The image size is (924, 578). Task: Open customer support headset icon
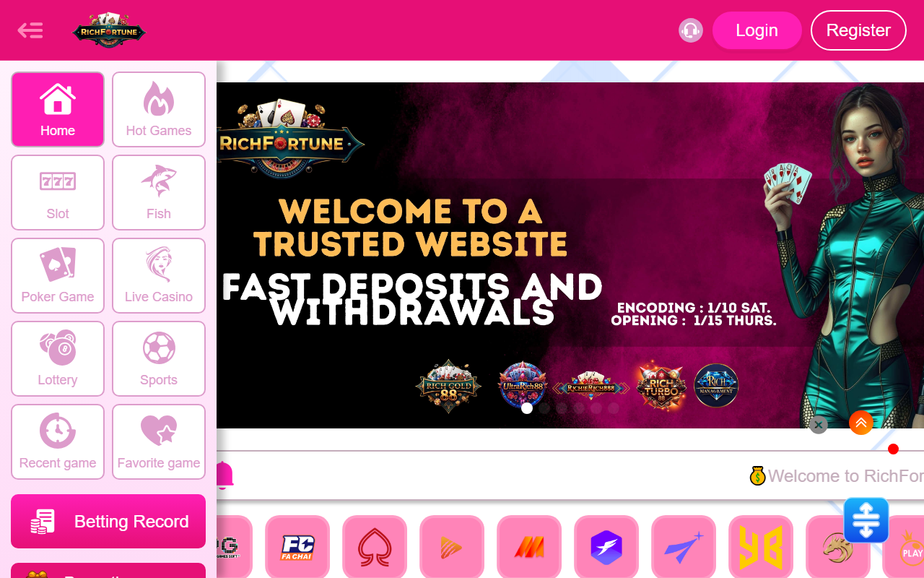pyautogui.click(x=691, y=30)
